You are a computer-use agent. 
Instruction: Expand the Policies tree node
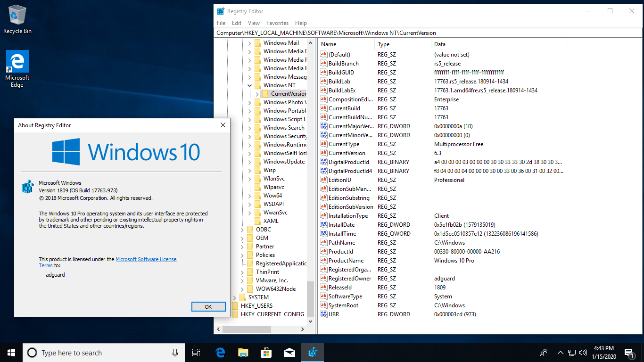242,255
